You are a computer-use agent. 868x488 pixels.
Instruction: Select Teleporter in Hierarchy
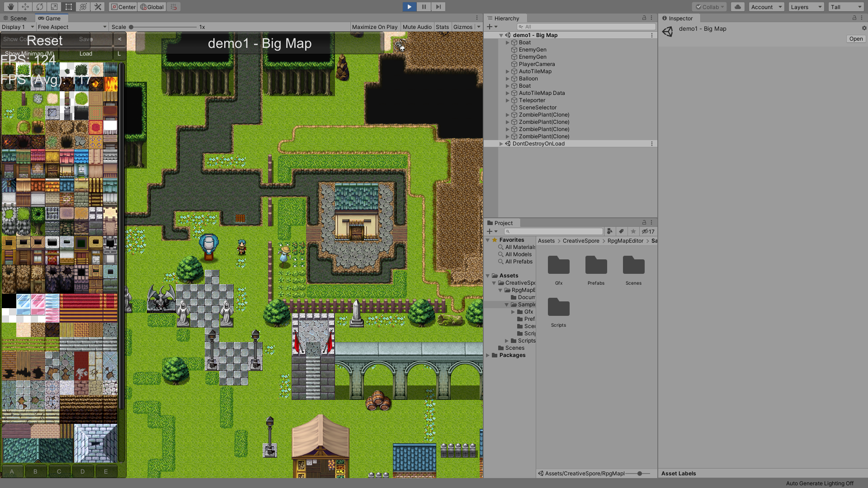tap(532, 100)
